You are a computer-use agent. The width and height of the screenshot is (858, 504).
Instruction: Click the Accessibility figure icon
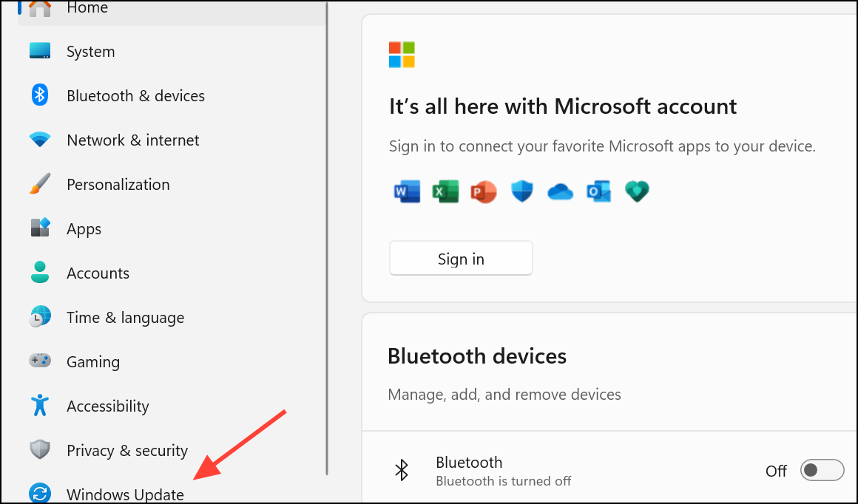(39, 406)
